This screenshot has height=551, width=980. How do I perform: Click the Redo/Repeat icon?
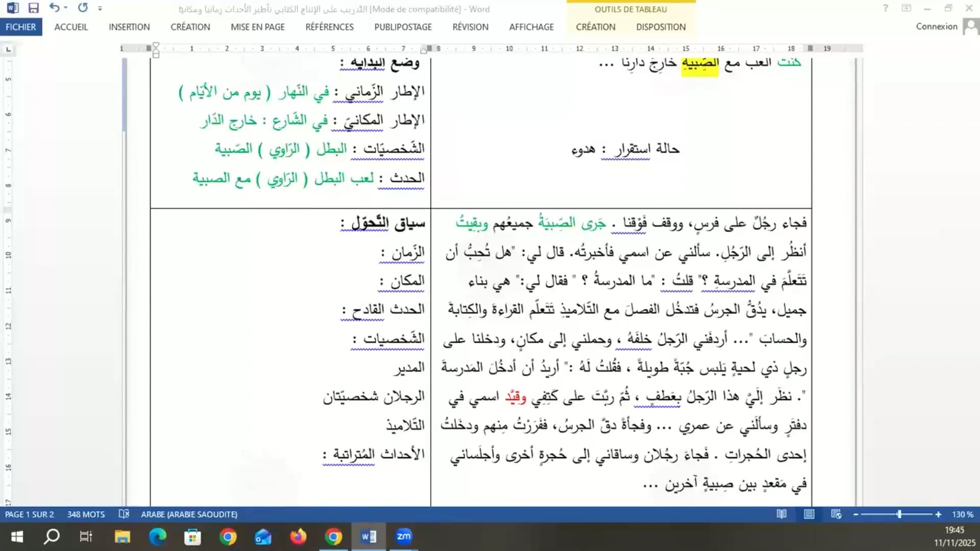(x=83, y=8)
